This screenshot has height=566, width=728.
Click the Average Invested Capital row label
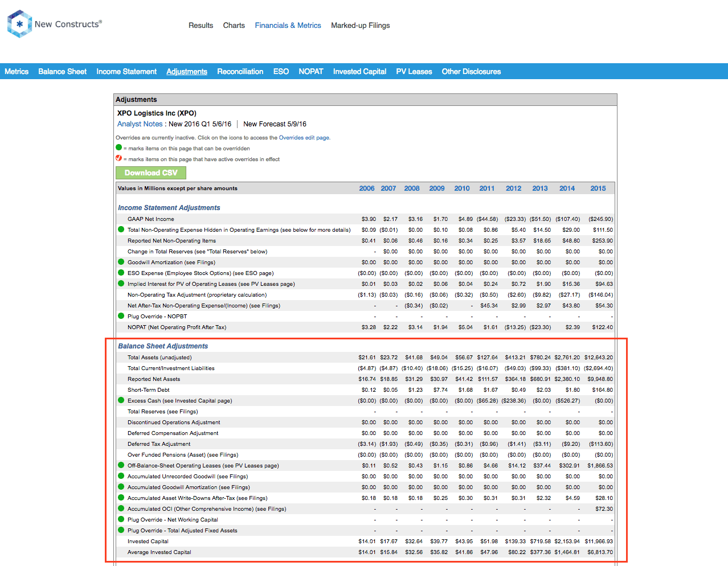point(159,552)
